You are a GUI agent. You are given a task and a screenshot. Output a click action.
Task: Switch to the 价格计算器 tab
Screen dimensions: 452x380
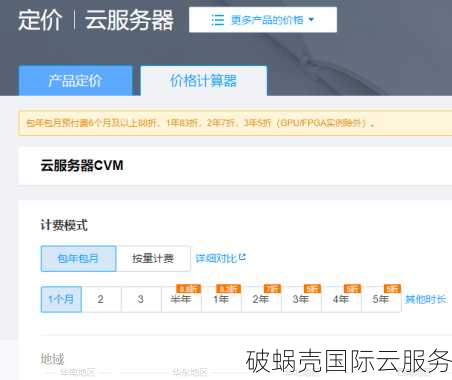(203, 81)
